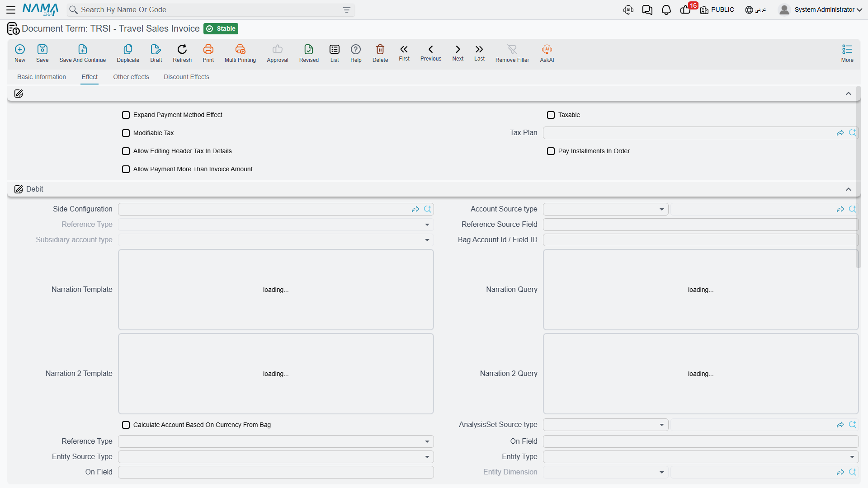Toggle Pay Installments In Order checkbox
Screen dimensions: 868x488
[551, 151]
